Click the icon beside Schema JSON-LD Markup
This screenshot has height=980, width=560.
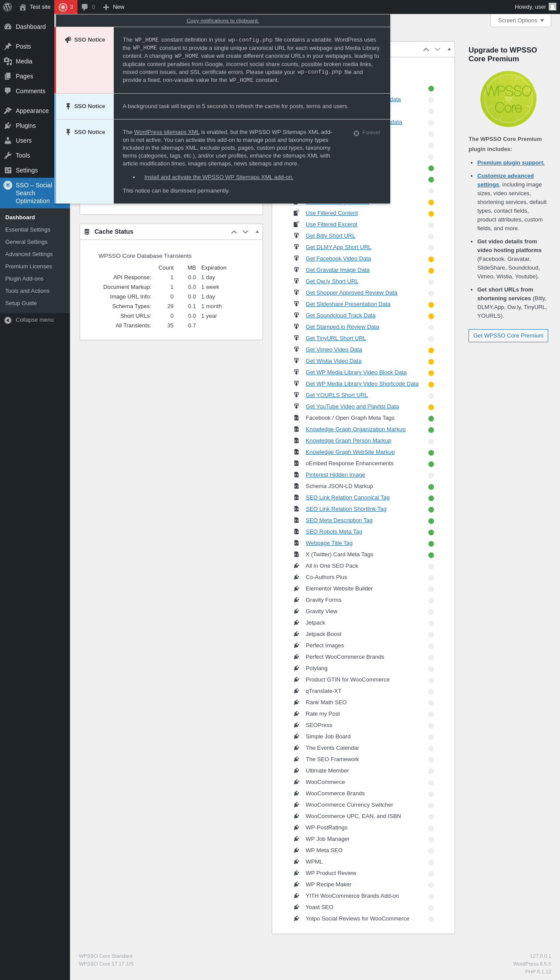pos(296,486)
